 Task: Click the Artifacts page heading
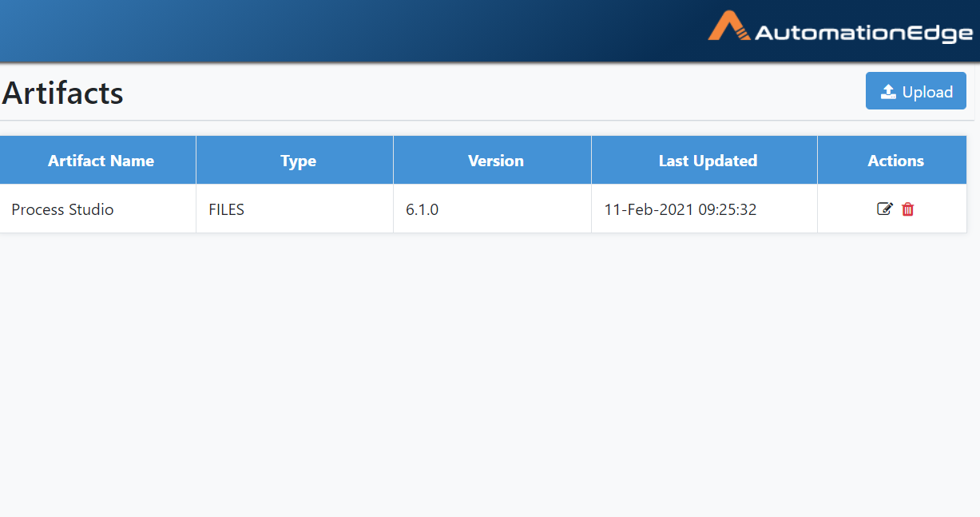[63, 93]
